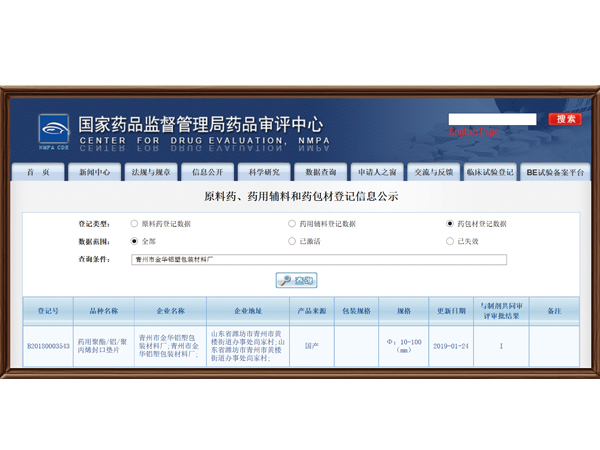Image resolution: width=600 pixels, height=450 pixels.
Task: Click the 规格 column header
Action: 404,311
